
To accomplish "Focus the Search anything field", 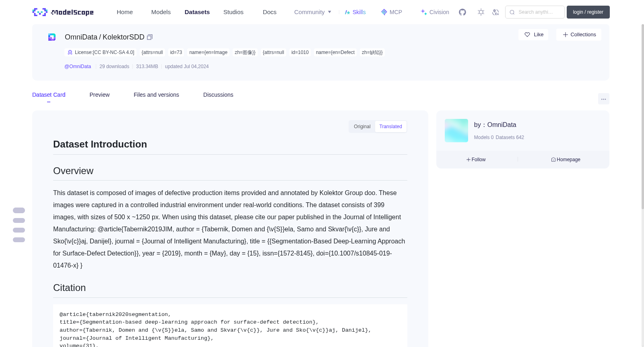I will pos(535,12).
